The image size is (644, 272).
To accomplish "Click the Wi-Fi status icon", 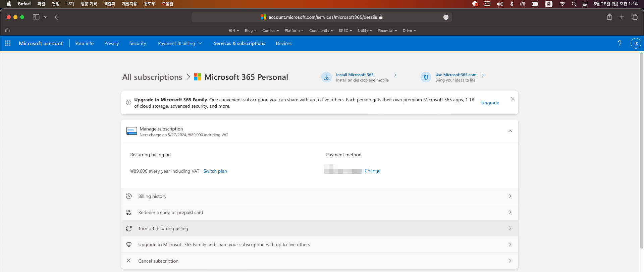I will point(562,4).
